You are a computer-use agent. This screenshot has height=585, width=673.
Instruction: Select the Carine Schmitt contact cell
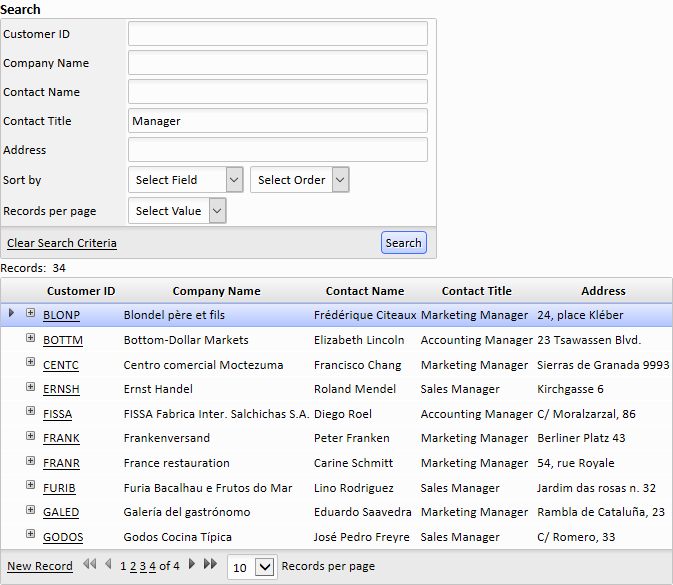[353, 463]
